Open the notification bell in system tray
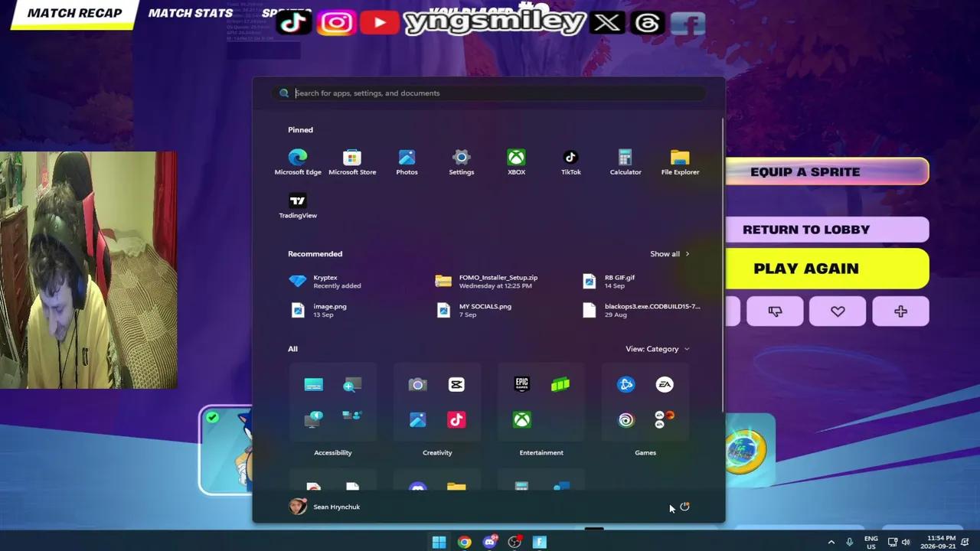Screen dimensions: 980x551 [966, 542]
